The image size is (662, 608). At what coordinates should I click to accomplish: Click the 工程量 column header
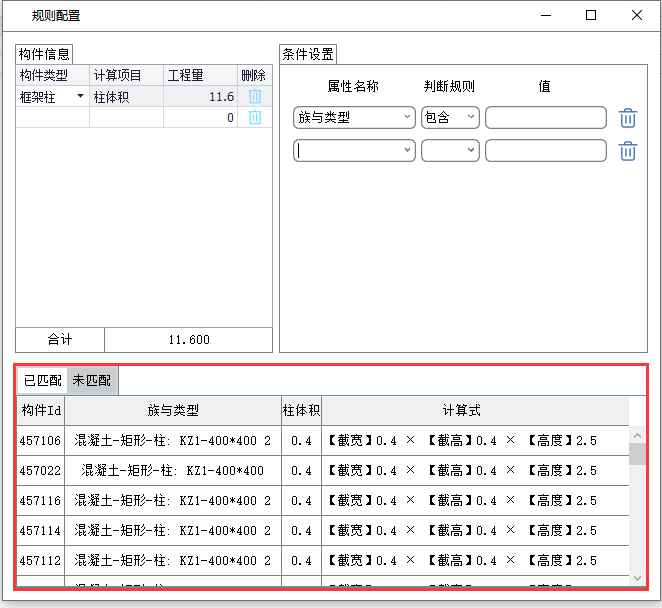click(x=201, y=76)
